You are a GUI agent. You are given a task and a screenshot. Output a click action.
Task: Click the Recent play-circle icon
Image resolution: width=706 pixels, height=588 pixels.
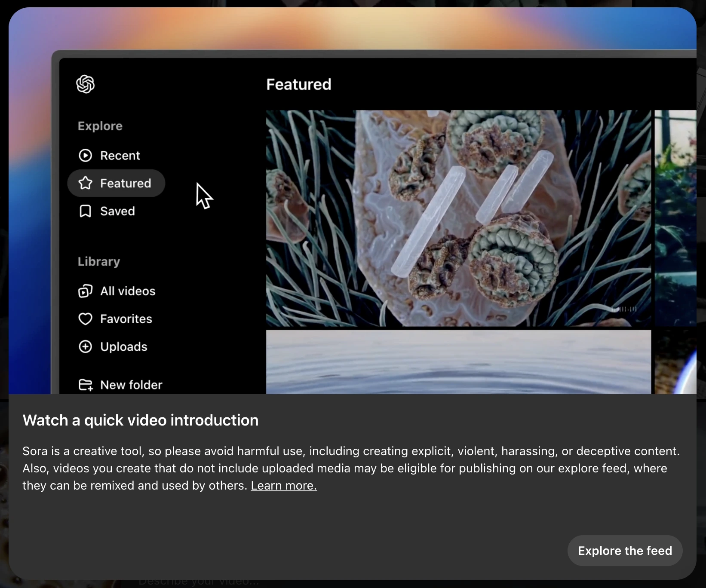(85, 155)
